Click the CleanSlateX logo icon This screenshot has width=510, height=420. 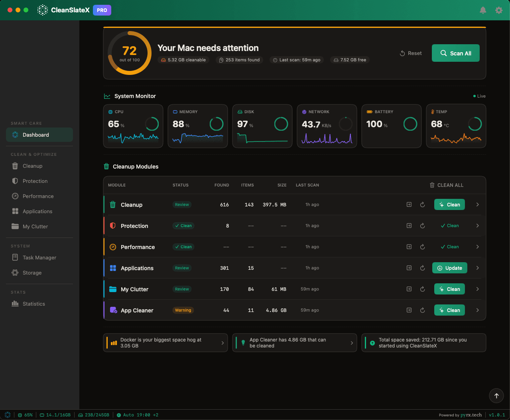pos(43,10)
